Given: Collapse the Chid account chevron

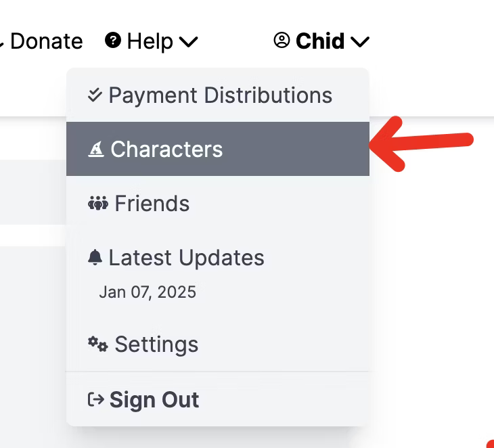Looking at the screenshot, I should [360, 41].
